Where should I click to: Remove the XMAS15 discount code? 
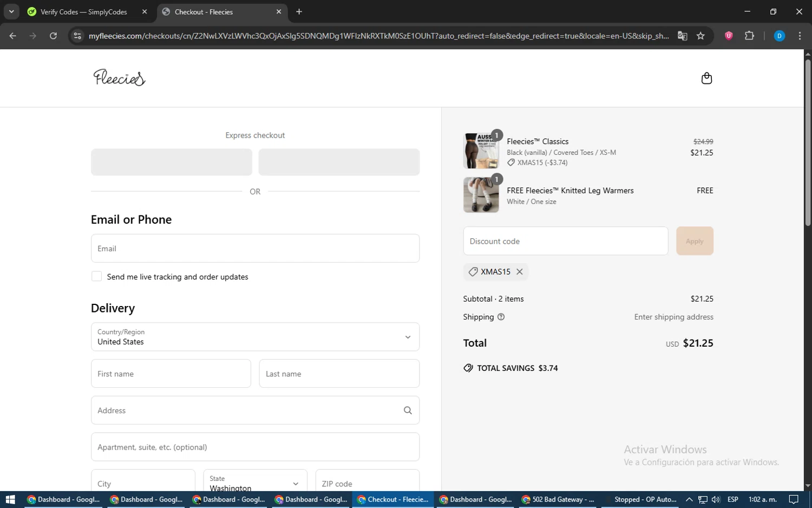click(x=520, y=272)
